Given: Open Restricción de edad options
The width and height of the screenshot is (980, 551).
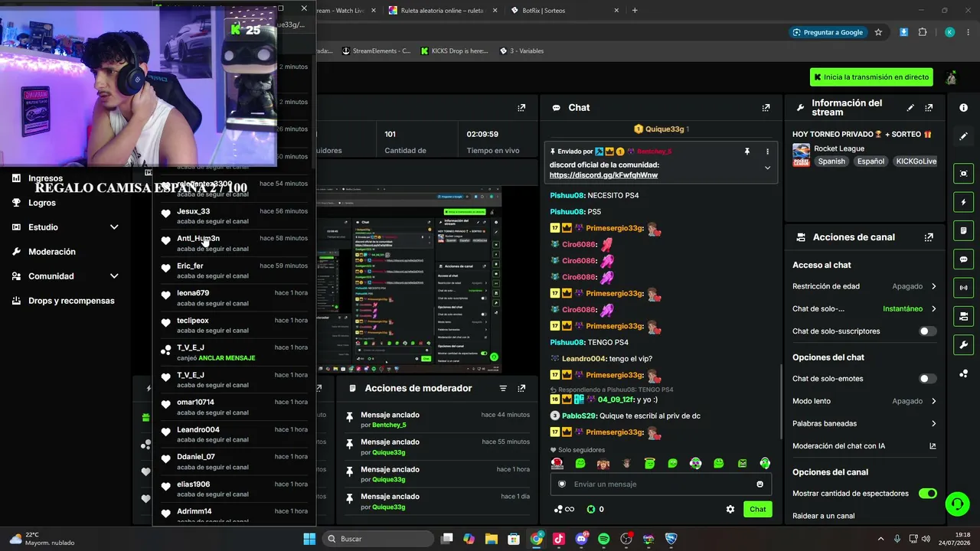Looking at the screenshot, I should click(x=864, y=286).
